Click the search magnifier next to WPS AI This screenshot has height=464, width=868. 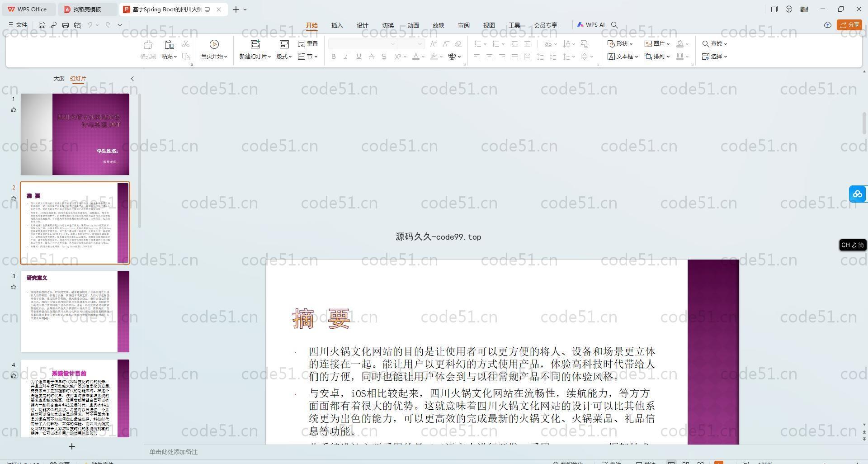click(x=614, y=25)
